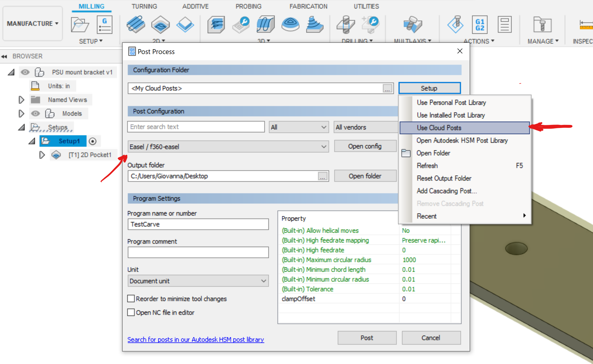
Task: Click the Drill tool icon
Action: 345,25
